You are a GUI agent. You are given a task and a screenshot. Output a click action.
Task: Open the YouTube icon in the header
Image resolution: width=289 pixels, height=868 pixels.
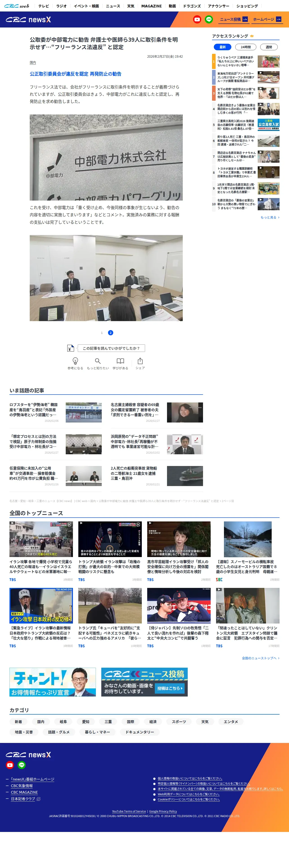click(x=197, y=20)
